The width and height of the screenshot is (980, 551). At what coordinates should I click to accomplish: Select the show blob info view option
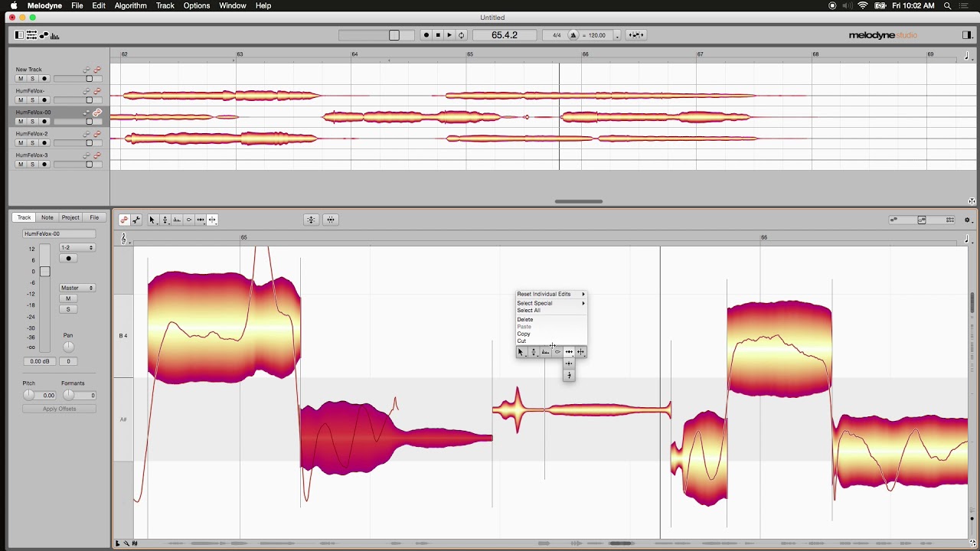922,220
